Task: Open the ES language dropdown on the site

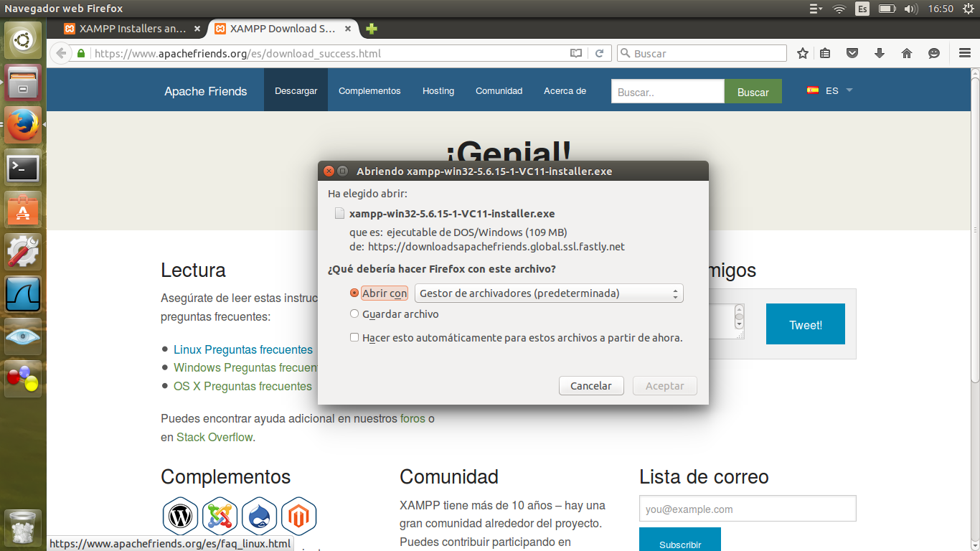Action: 830,90
